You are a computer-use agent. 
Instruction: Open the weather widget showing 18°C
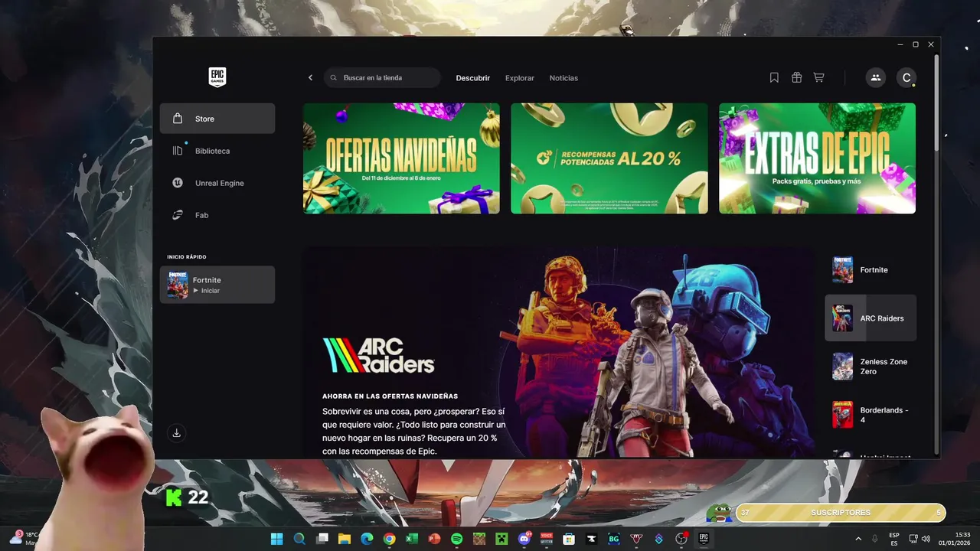pos(23,539)
